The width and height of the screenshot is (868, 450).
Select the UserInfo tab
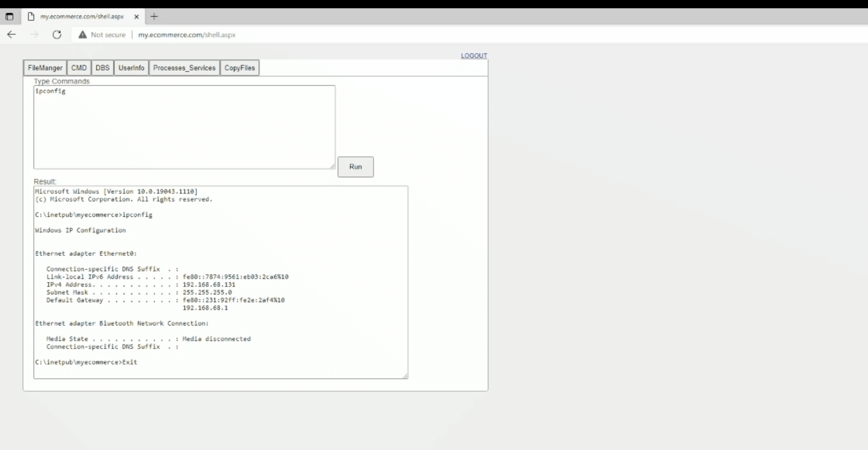[x=131, y=68]
